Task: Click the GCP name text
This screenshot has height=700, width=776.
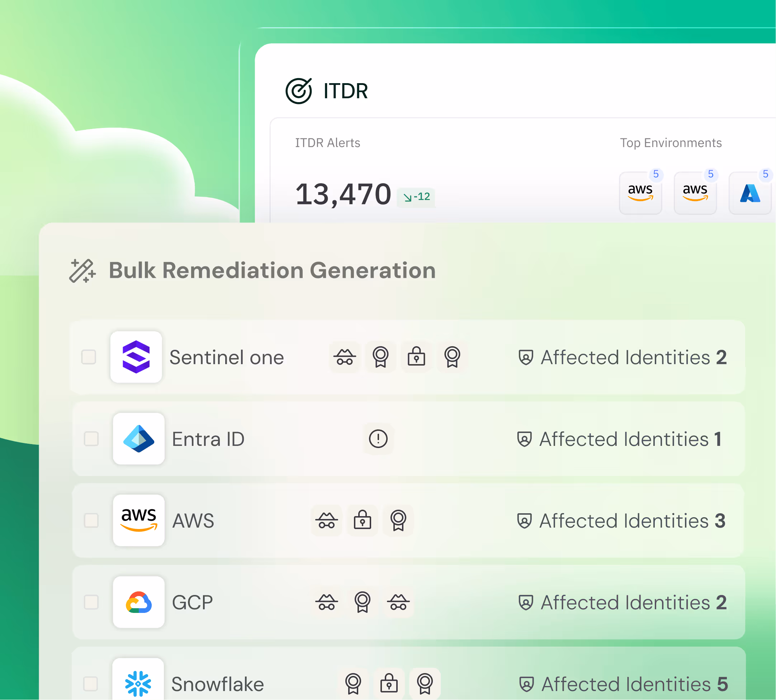Action: [x=192, y=603]
